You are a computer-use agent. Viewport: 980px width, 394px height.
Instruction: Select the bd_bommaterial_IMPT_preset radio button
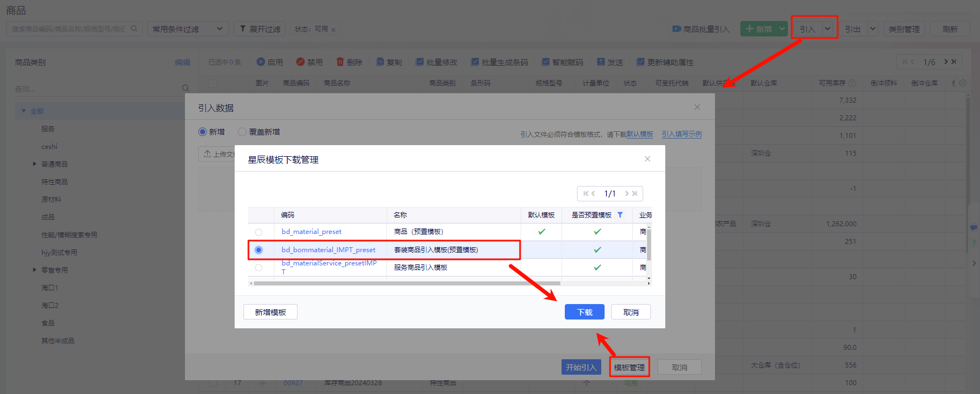click(258, 250)
